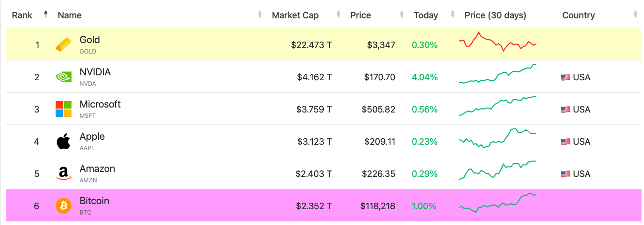Click the USA country label for Amazon
The width and height of the screenshot is (644, 225).
click(x=581, y=174)
